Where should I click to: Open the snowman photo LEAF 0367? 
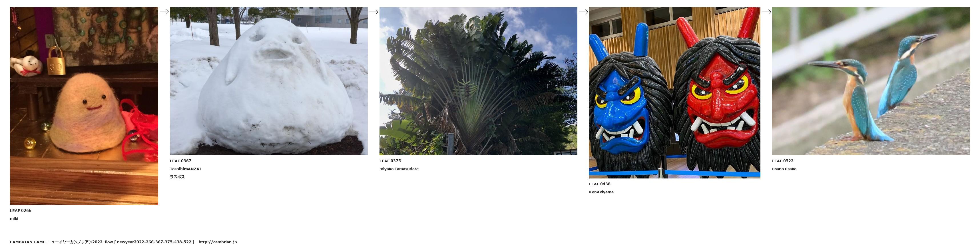click(x=269, y=81)
